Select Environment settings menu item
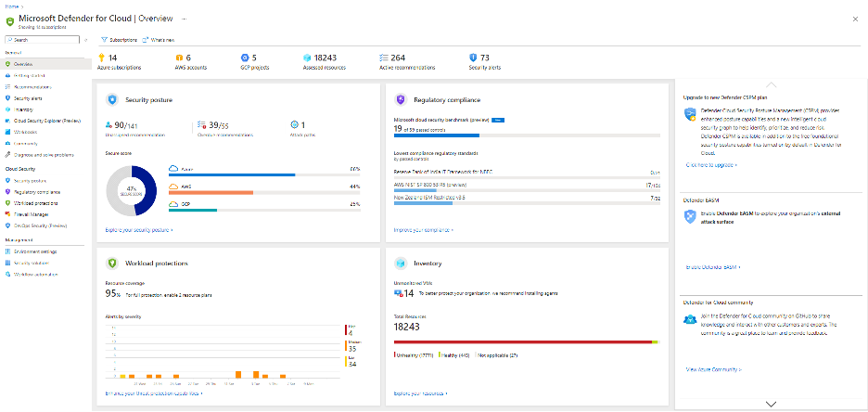 [x=35, y=251]
